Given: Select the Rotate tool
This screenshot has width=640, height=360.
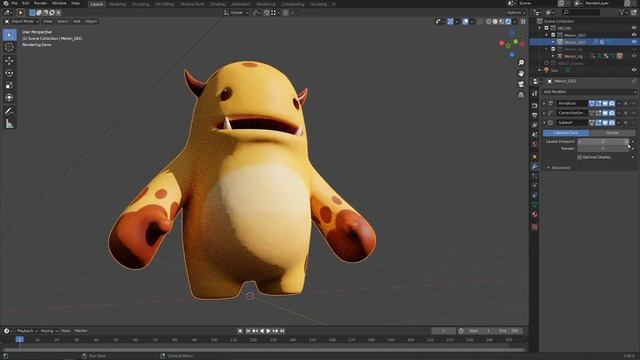Looking at the screenshot, I should (9, 73).
